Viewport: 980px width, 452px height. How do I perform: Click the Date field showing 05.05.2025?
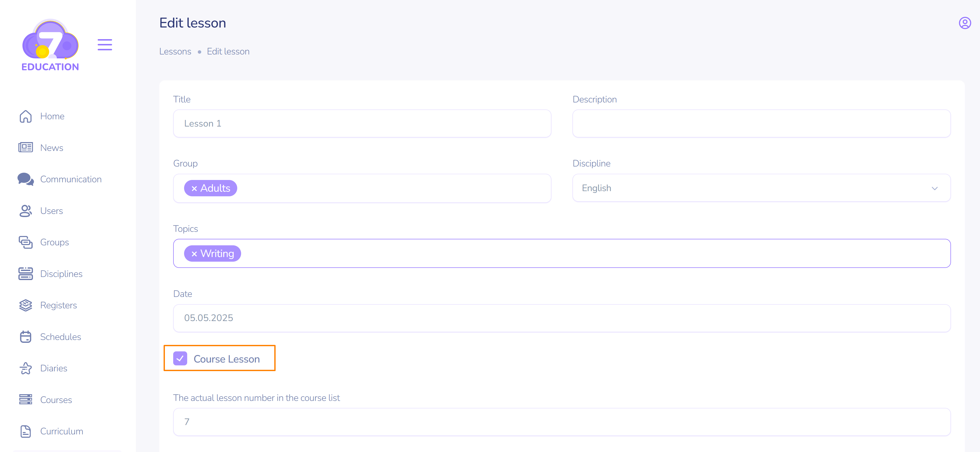pos(562,318)
